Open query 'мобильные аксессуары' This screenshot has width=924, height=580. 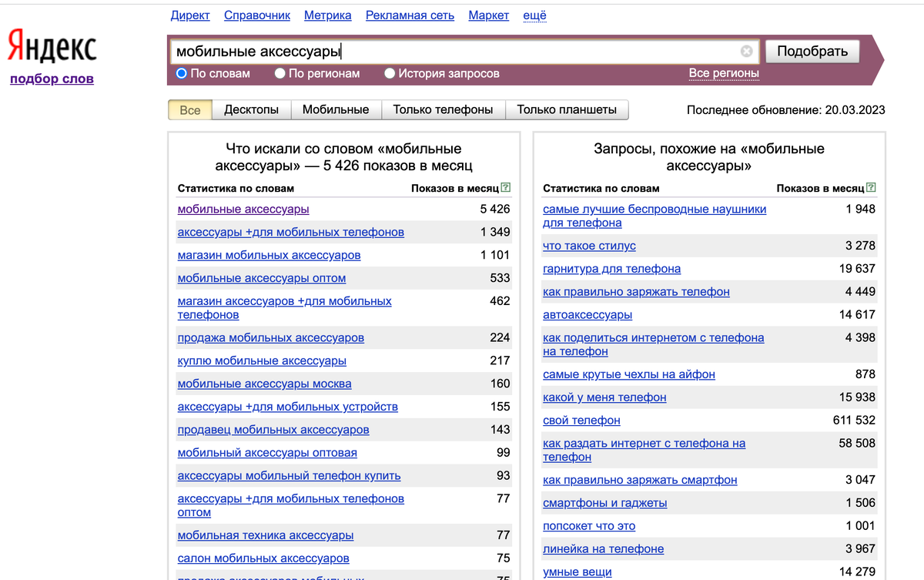pyautogui.click(x=243, y=210)
